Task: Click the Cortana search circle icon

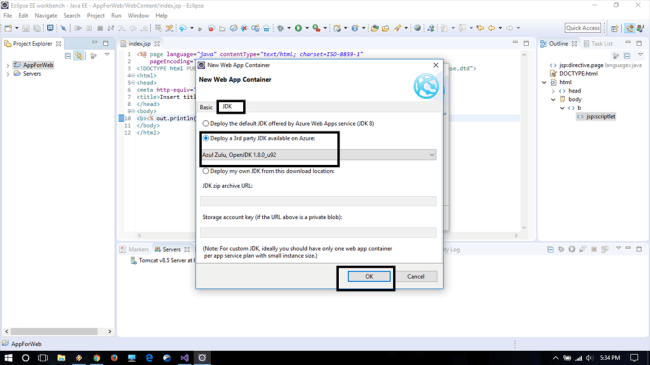Action: 26,358
